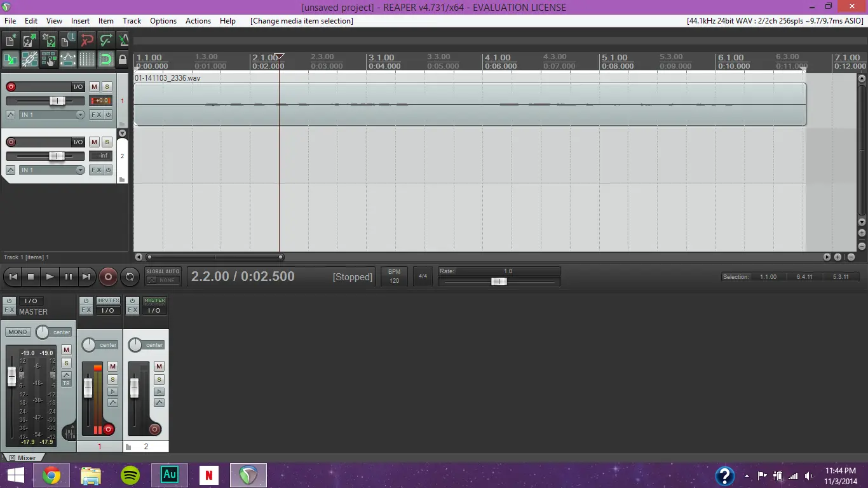This screenshot has width=868, height=488.
Task: Open the View menu
Action: [x=54, y=21]
